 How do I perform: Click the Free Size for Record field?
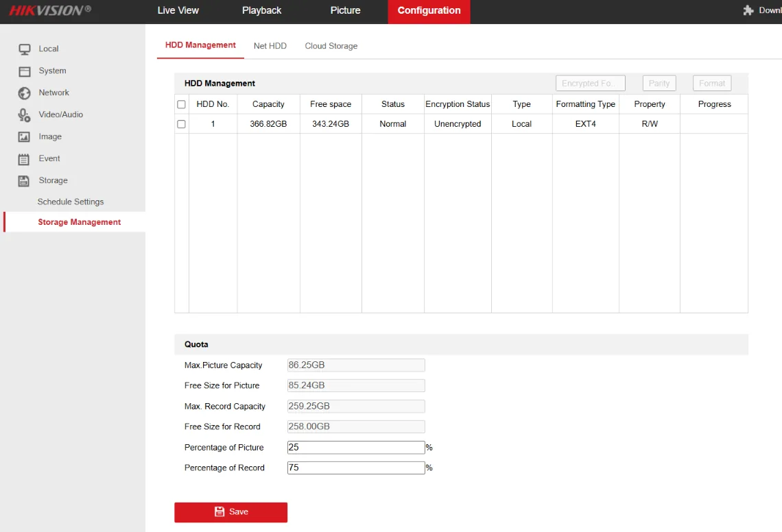click(356, 427)
